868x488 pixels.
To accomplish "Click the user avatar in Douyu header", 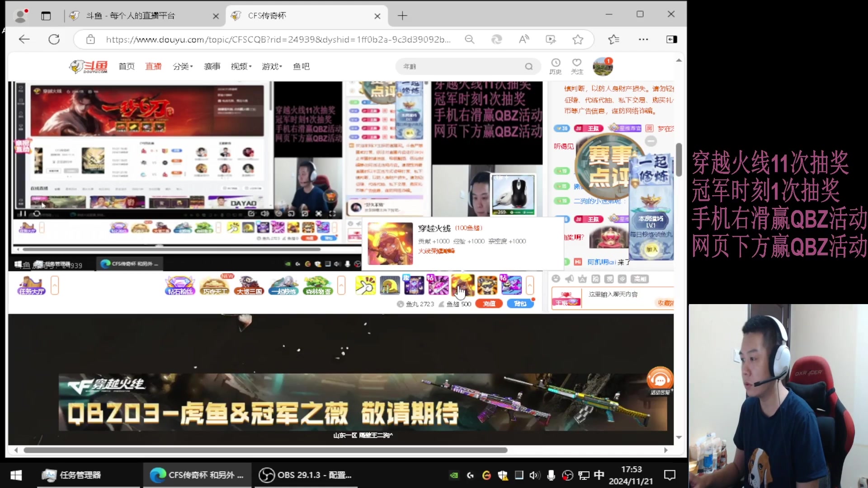I will click(603, 67).
